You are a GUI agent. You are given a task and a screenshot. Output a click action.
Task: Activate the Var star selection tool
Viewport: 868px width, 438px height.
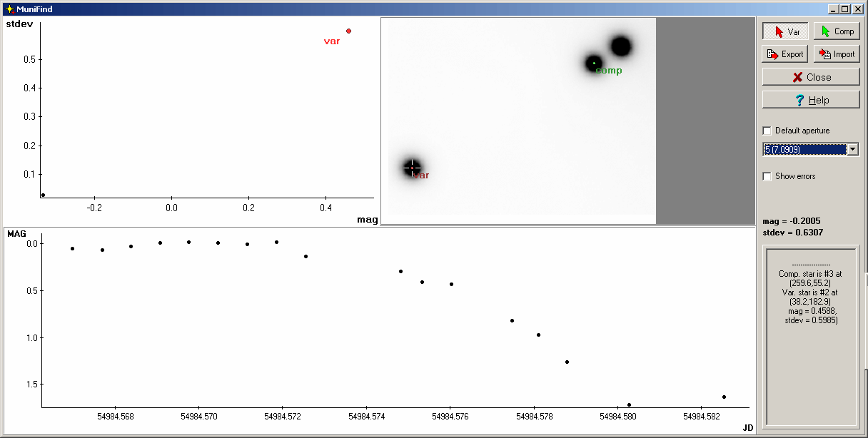click(784, 31)
